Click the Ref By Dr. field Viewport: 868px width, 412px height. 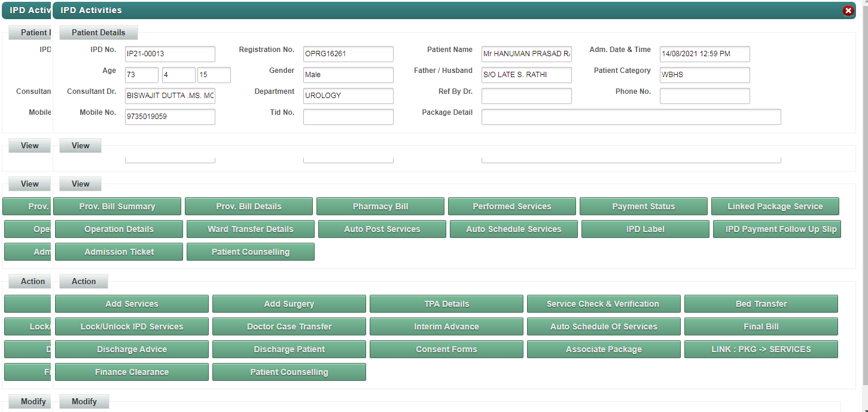[x=526, y=96]
